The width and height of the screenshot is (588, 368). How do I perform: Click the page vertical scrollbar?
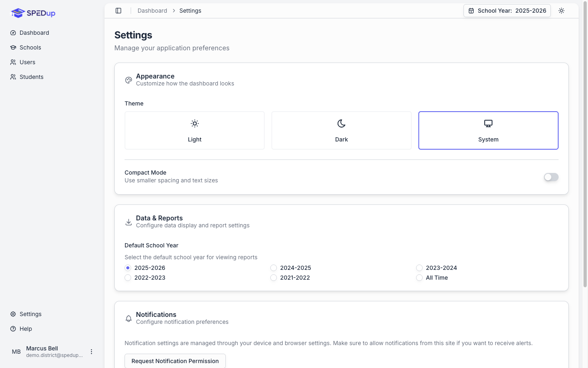coord(585,145)
